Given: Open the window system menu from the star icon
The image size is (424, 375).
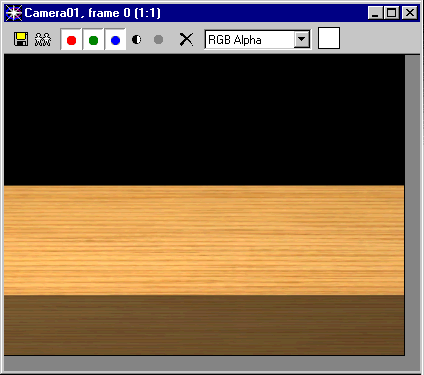Looking at the screenshot, I should (14, 13).
